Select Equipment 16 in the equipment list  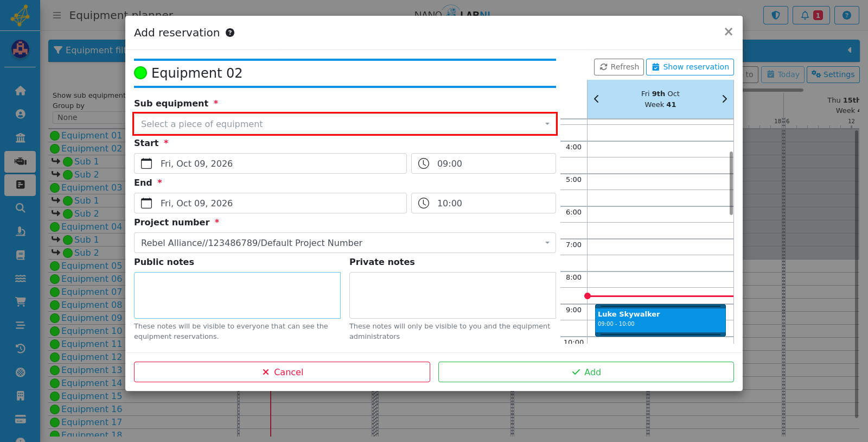[x=91, y=409]
